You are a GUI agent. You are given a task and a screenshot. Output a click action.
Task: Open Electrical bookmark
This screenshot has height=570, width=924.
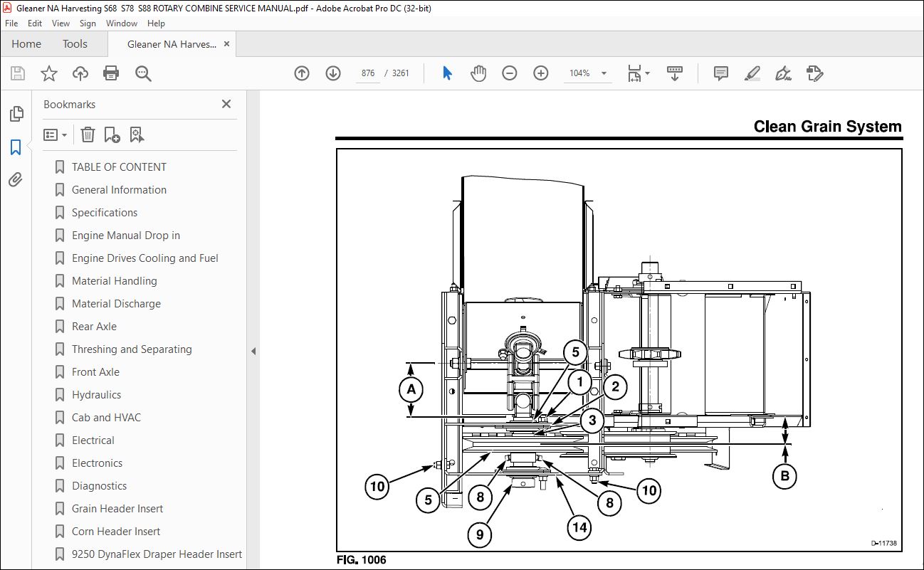(x=93, y=440)
